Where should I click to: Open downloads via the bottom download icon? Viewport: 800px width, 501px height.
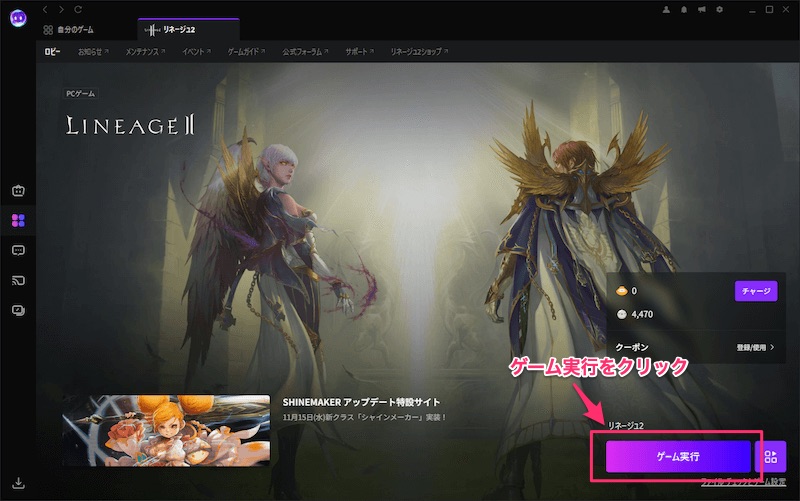[x=18, y=483]
